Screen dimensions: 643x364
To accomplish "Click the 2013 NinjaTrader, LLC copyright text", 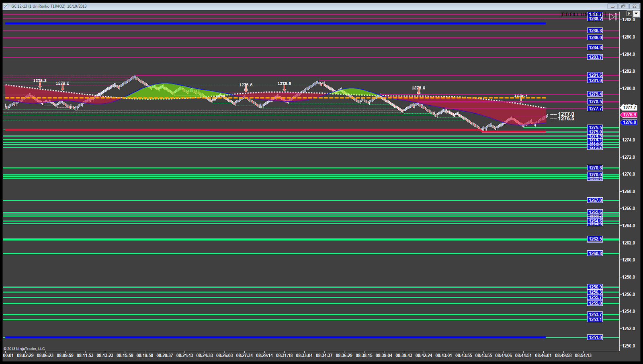I will [24, 349].
